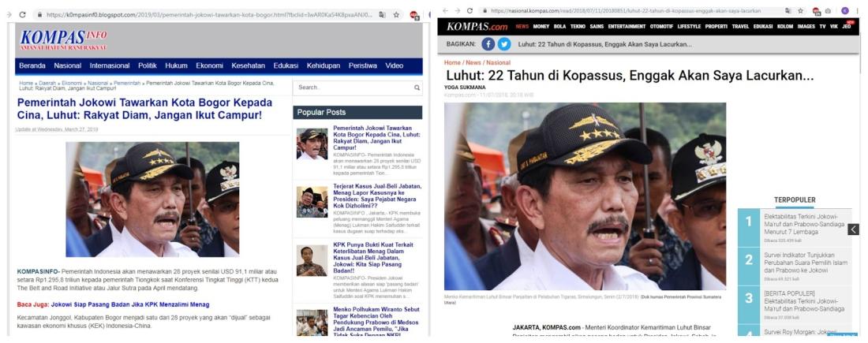Reload the k0mpasinf0 blogspot page
The image size is (868, 343).
pos(22,15)
